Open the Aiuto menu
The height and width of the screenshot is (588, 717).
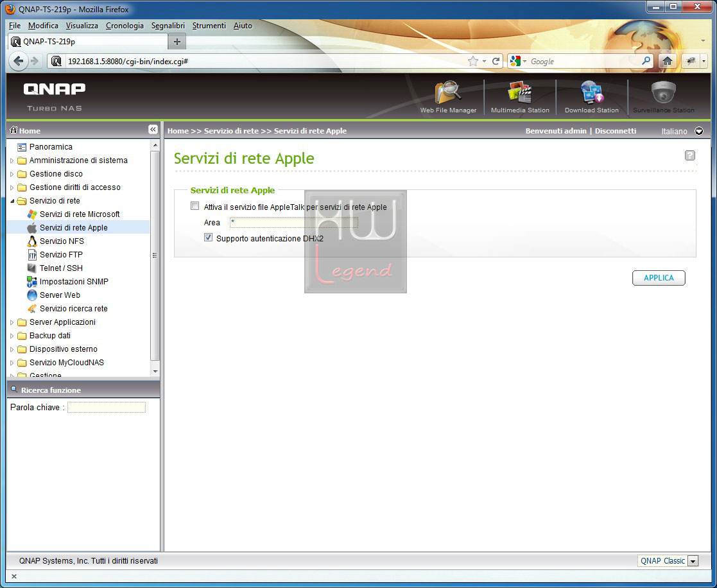tap(243, 26)
